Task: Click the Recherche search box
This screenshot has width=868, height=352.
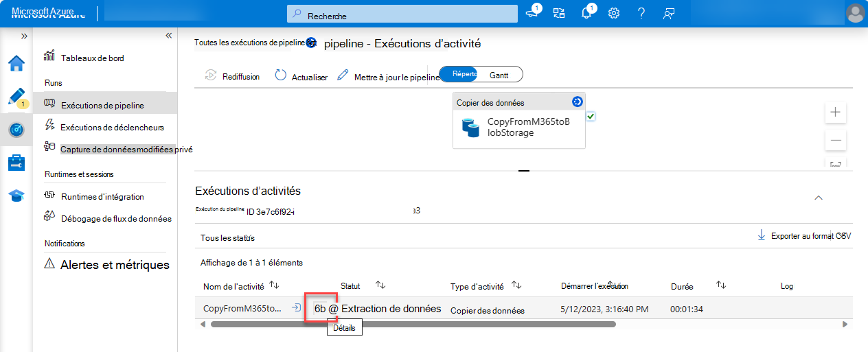Action: pyautogui.click(x=402, y=14)
